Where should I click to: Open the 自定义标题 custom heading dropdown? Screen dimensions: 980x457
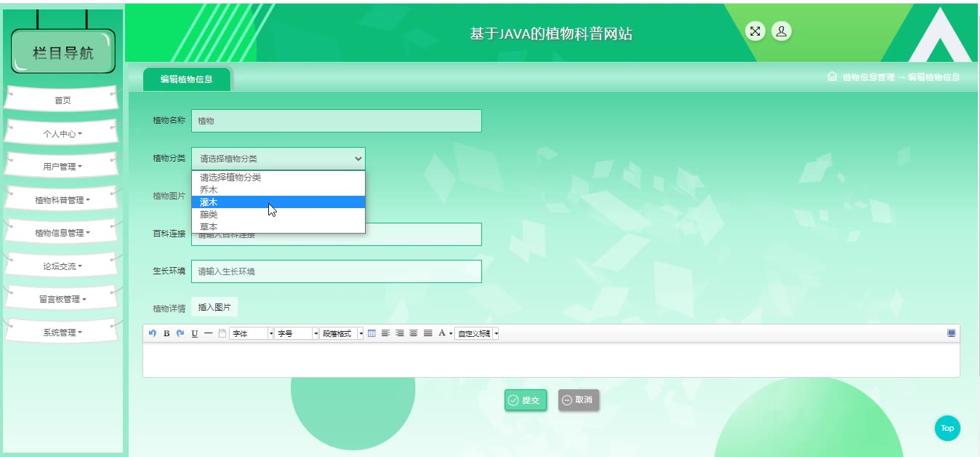click(x=477, y=333)
